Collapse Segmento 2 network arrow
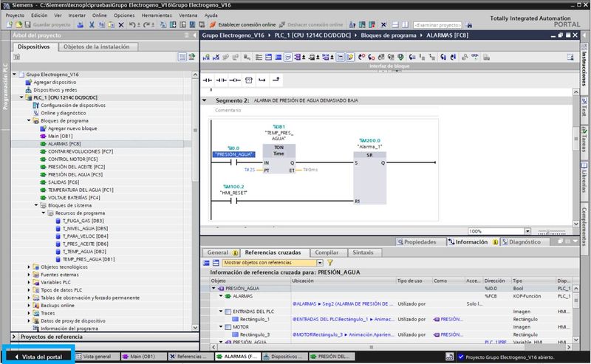The image size is (591, 364). click(205, 100)
